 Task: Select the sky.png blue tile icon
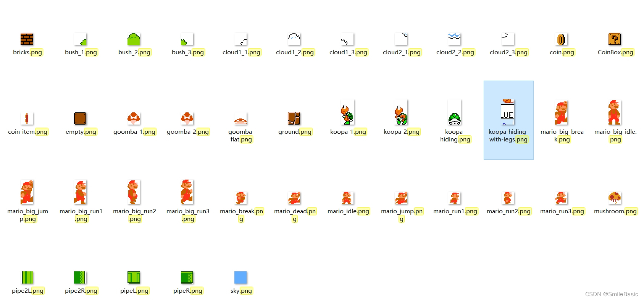tap(240, 277)
